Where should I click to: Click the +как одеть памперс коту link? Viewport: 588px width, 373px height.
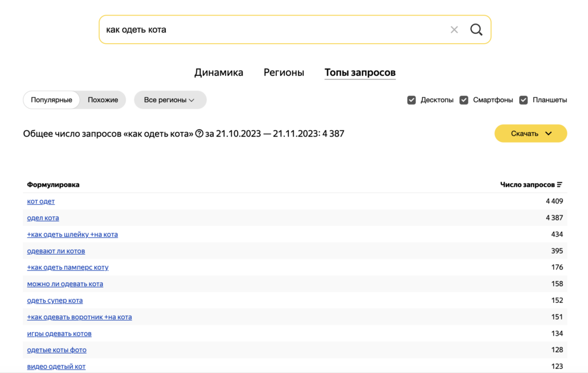pyautogui.click(x=68, y=267)
